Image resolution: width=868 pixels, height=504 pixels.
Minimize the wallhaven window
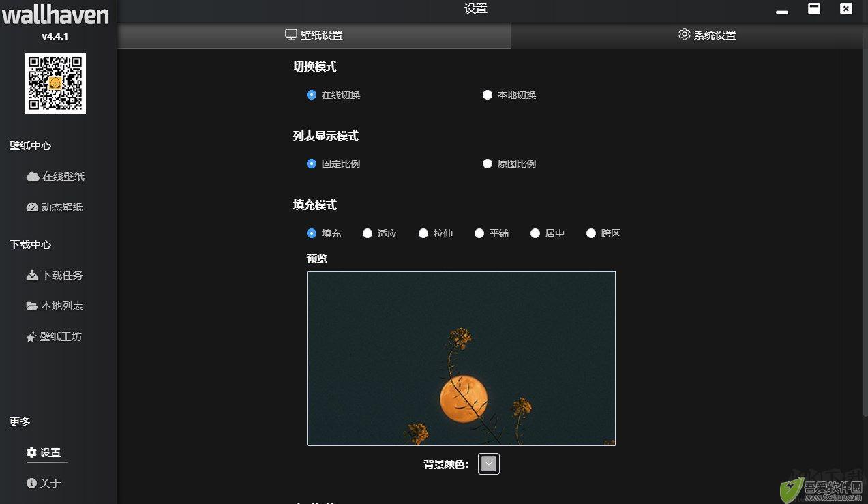[782, 12]
